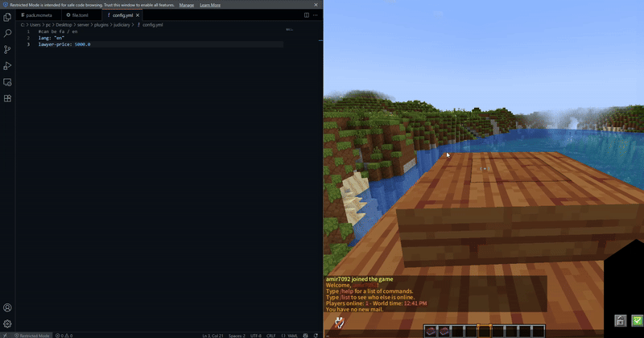Click the plugins breadcrumb segment
Viewport: 644px width, 338px height.
click(x=101, y=25)
